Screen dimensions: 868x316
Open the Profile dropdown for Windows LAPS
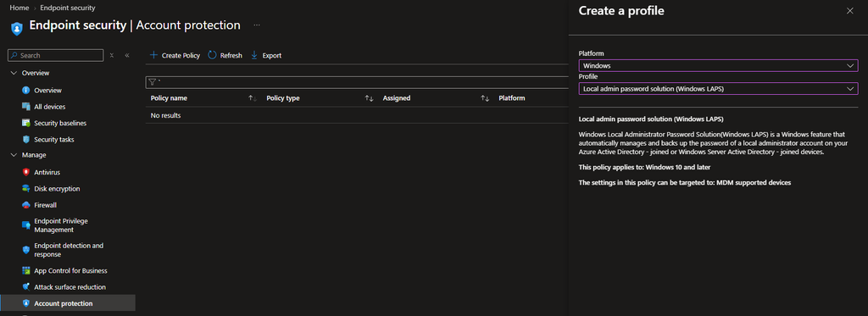click(719, 89)
